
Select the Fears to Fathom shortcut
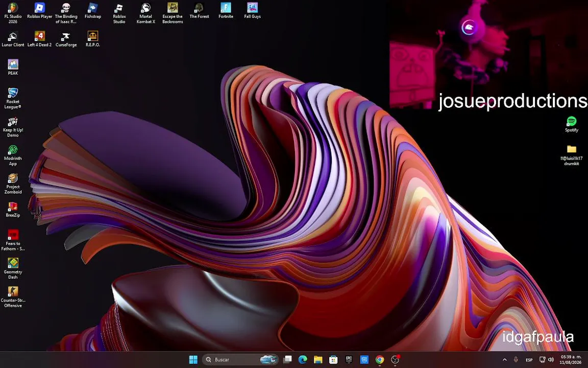click(x=13, y=240)
